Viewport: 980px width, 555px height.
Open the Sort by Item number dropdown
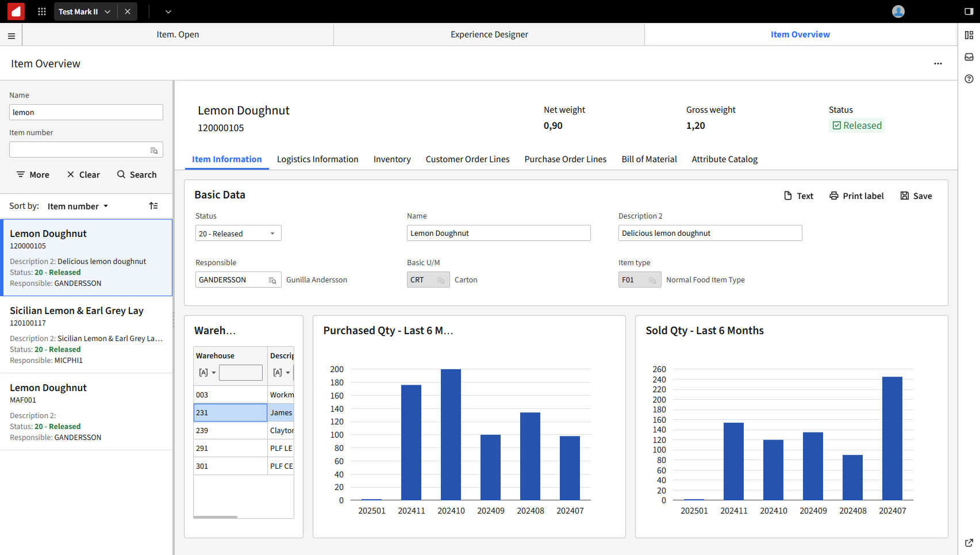78,206
